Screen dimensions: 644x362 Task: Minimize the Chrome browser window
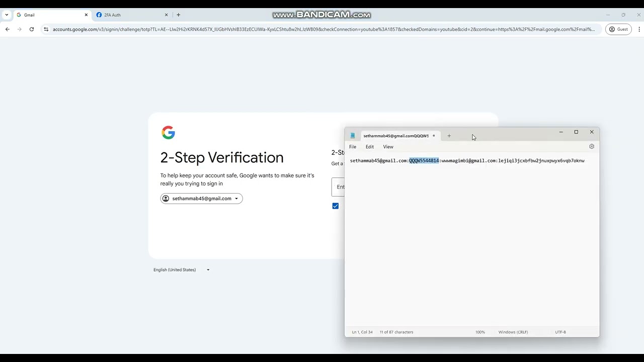point(608,15)
